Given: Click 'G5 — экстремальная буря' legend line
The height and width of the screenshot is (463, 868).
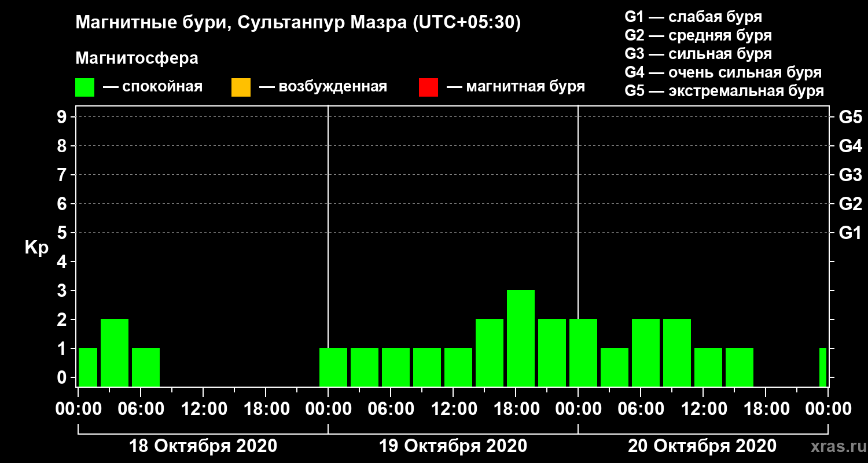Looking at the screenshot, I should point(724,91).
